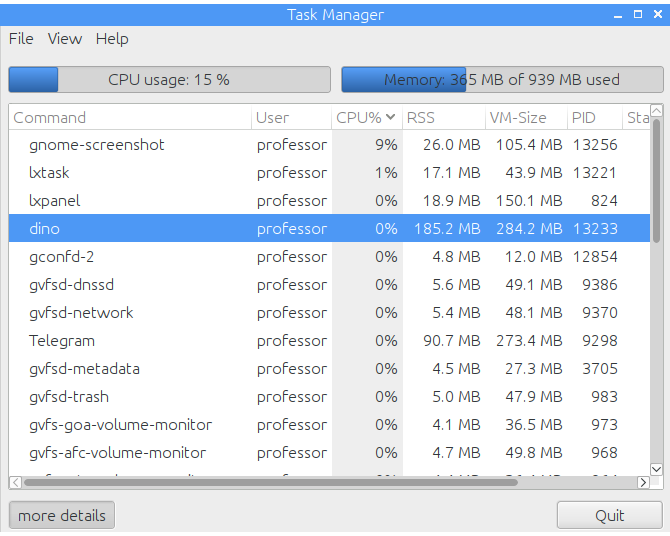Screen dimensions: 670x536
Task: Sort by the VM-Size column header
Action: pos(526,118)
